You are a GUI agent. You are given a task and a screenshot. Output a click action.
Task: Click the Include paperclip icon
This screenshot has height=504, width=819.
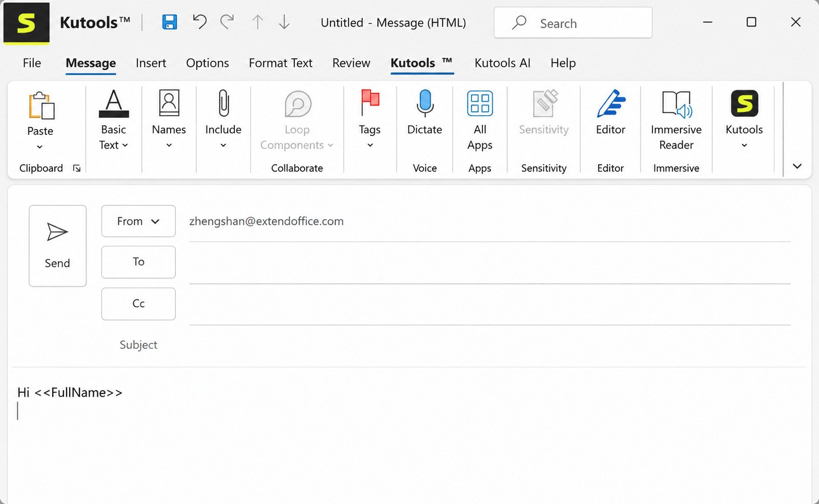[x=223, y=103]
